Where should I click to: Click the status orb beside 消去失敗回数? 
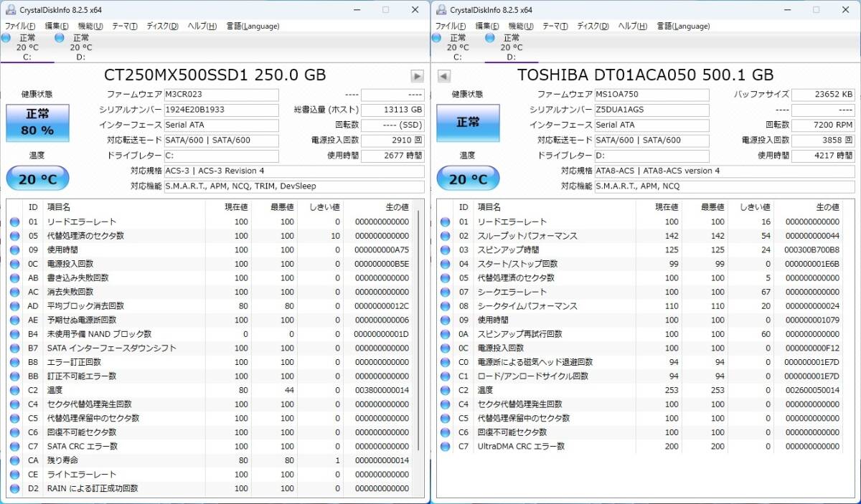pos(15,293)
